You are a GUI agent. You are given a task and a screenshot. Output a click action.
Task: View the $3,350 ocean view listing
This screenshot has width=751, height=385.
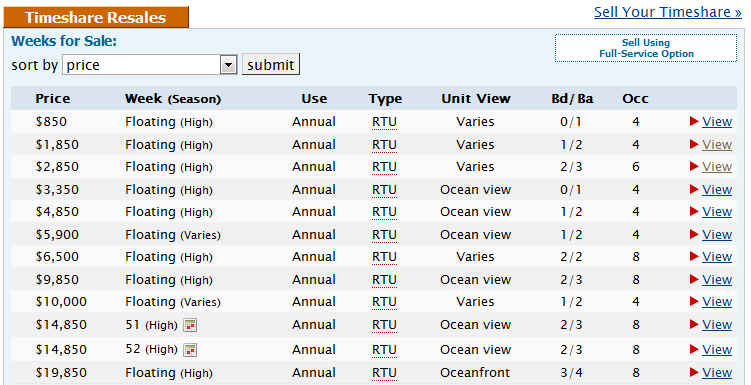tap(717, 190)
